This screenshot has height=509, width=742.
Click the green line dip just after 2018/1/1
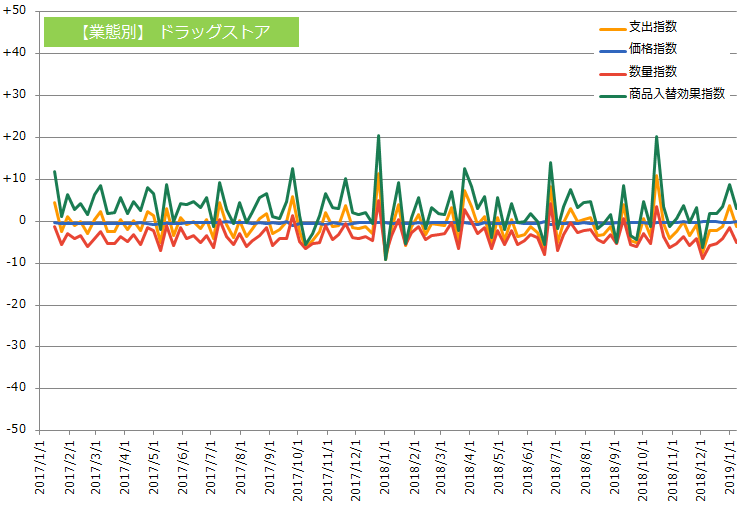point(386,259)
